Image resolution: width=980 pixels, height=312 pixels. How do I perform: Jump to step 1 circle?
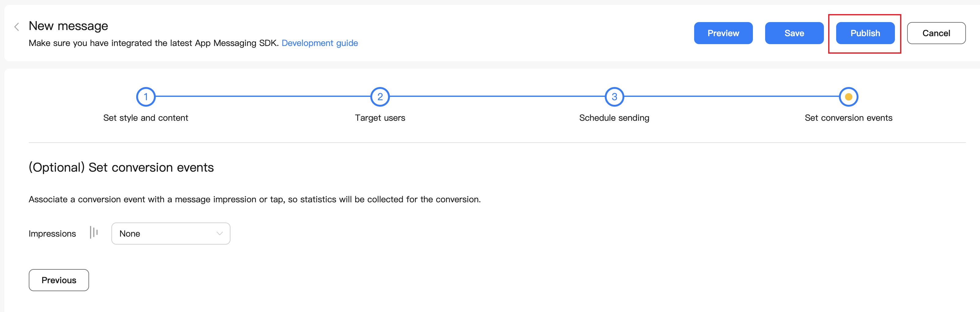point(146,97)
